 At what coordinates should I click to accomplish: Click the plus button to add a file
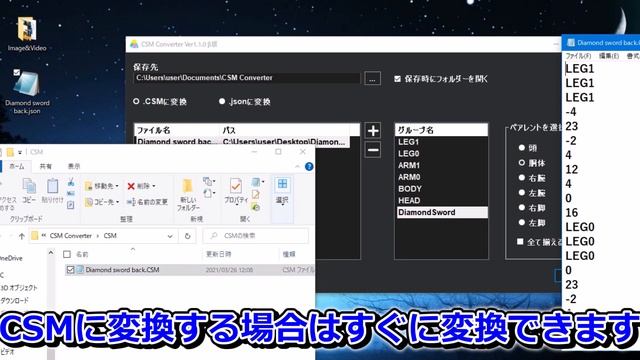tap(373, 131)
